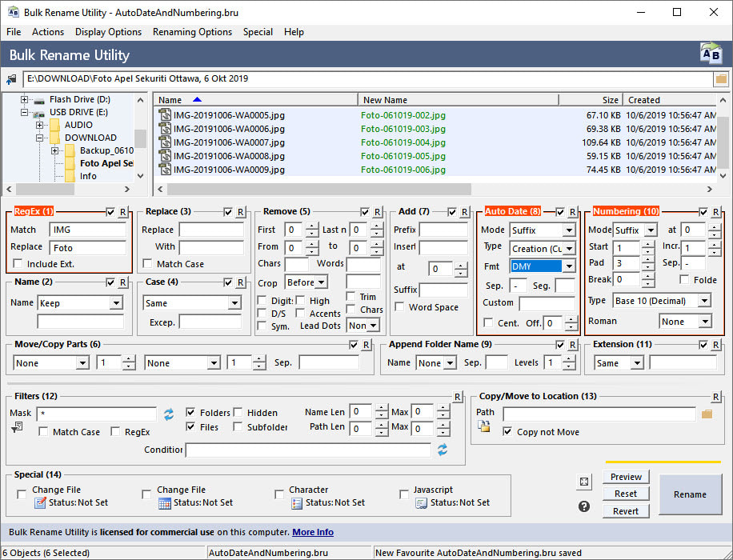Open the Crop Before dropdown
The image size is (733, 560).
[321, 282]
